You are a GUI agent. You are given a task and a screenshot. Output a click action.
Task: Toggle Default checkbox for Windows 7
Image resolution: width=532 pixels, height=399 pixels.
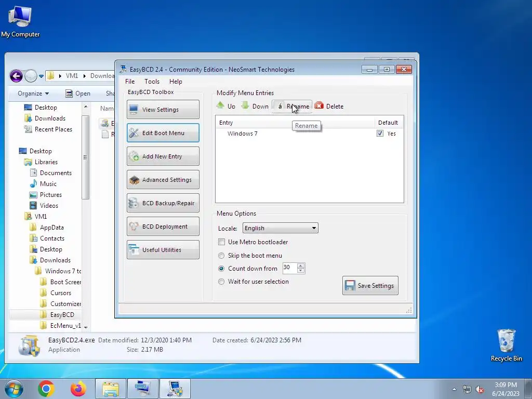380,134
